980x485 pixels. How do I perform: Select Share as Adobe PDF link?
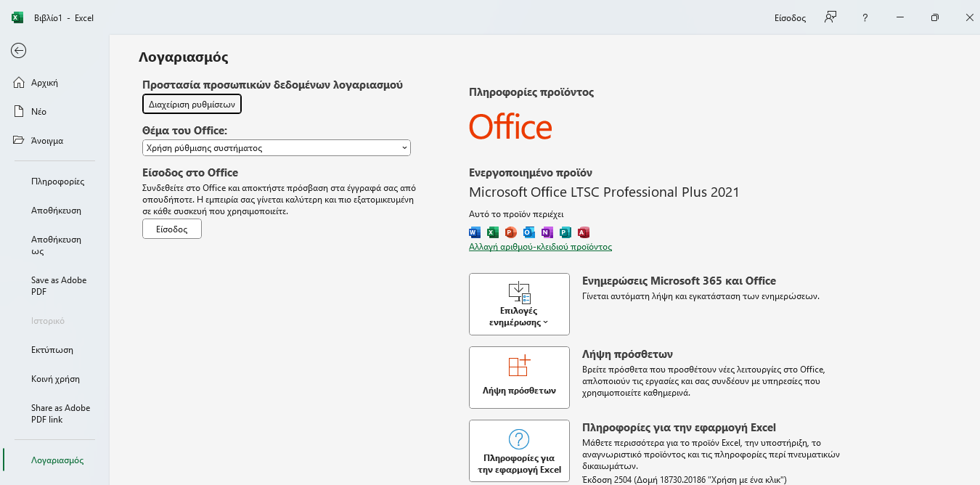point(54,413)
